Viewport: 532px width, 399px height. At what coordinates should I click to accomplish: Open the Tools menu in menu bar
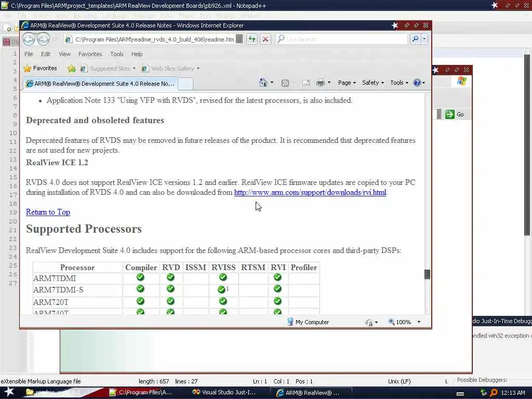tap(117, 54)
